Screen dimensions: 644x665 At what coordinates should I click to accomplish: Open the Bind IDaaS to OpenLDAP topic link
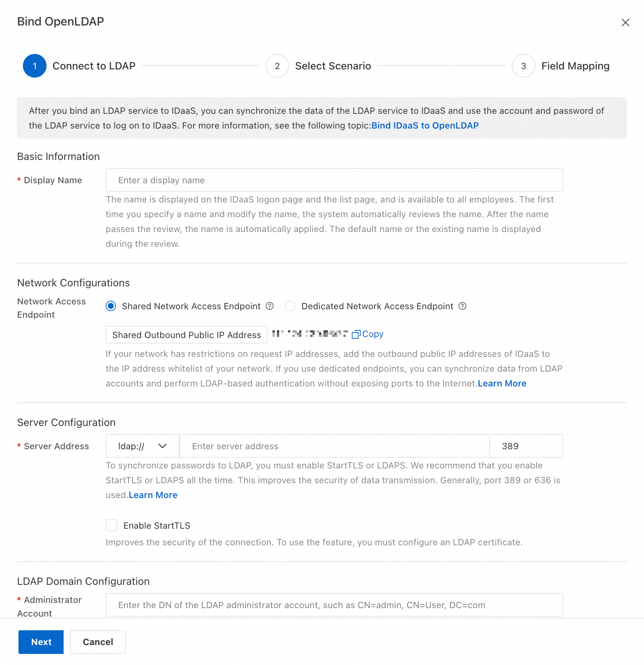(x=425, y=126)
